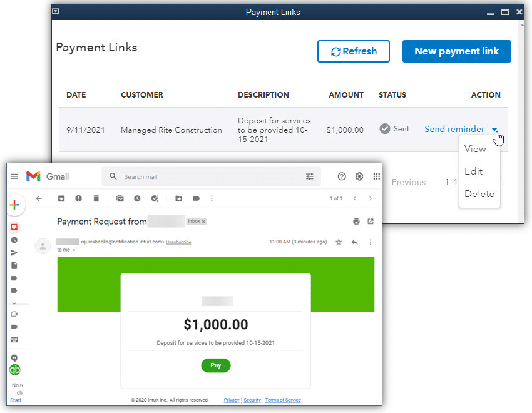Show Gmail search options filter icon
This screenshot has width=532, height=413.
click(x=309, y=176)
